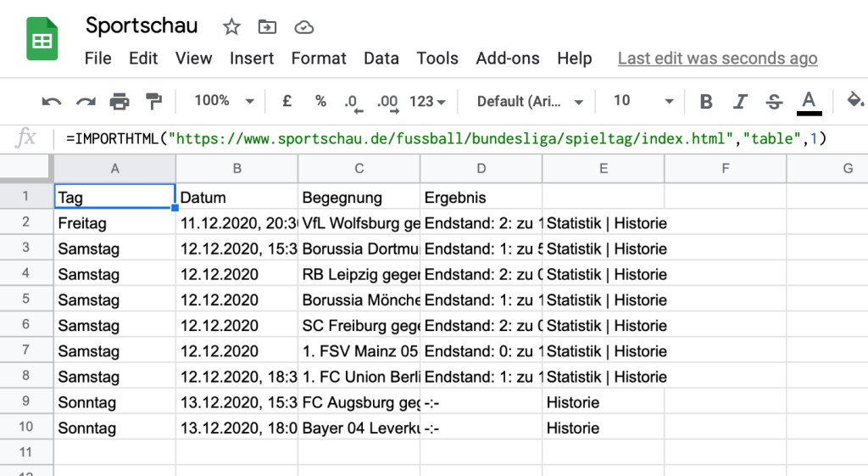Open the font size 10 dropdown
The height and width of the screenshot is (476, 868).
tap(643, 101)
